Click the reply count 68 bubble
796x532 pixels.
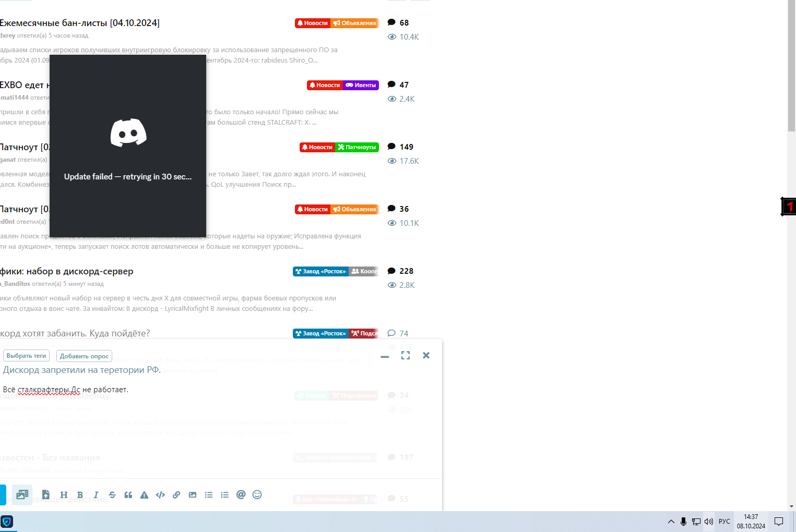[398, 22]
